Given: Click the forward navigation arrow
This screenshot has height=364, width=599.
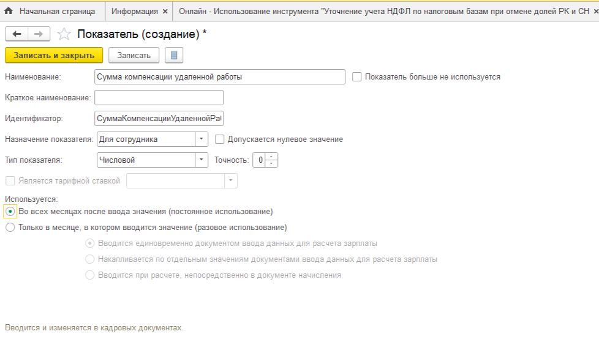Looking at the screenshot, I should [x=36, y=34].
